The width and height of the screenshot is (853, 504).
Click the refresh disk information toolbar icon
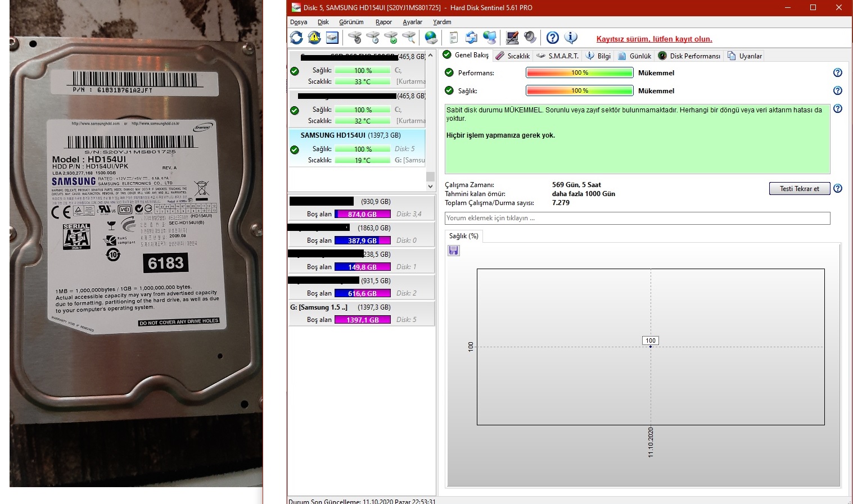pos(296,38)
